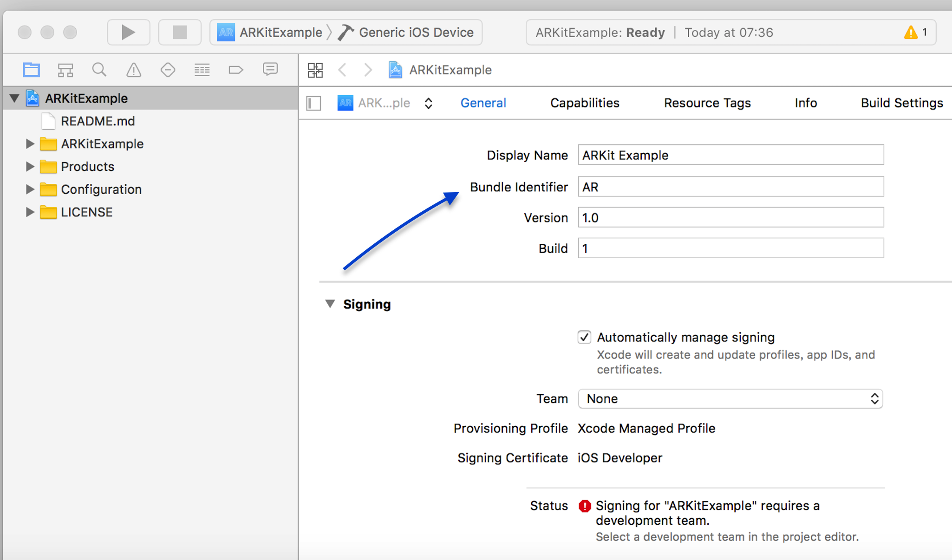Switch to the Info tab
952x560 pixels.
(806, 103)
